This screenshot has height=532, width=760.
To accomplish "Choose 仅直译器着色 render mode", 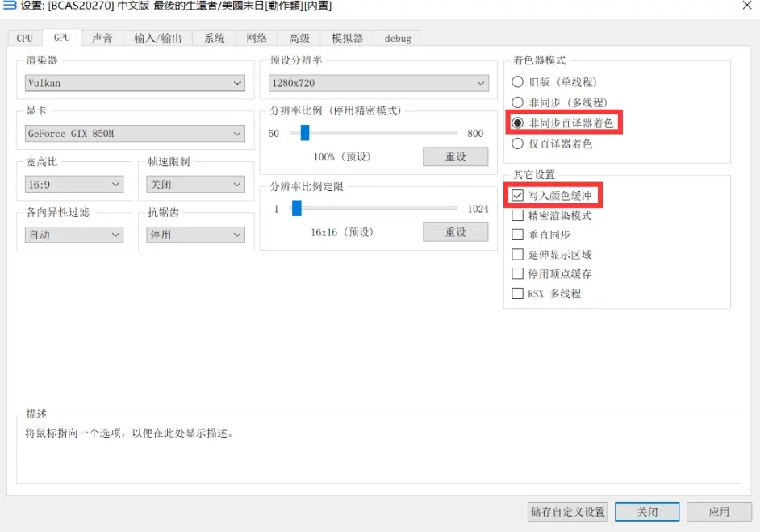I will 517,142.
